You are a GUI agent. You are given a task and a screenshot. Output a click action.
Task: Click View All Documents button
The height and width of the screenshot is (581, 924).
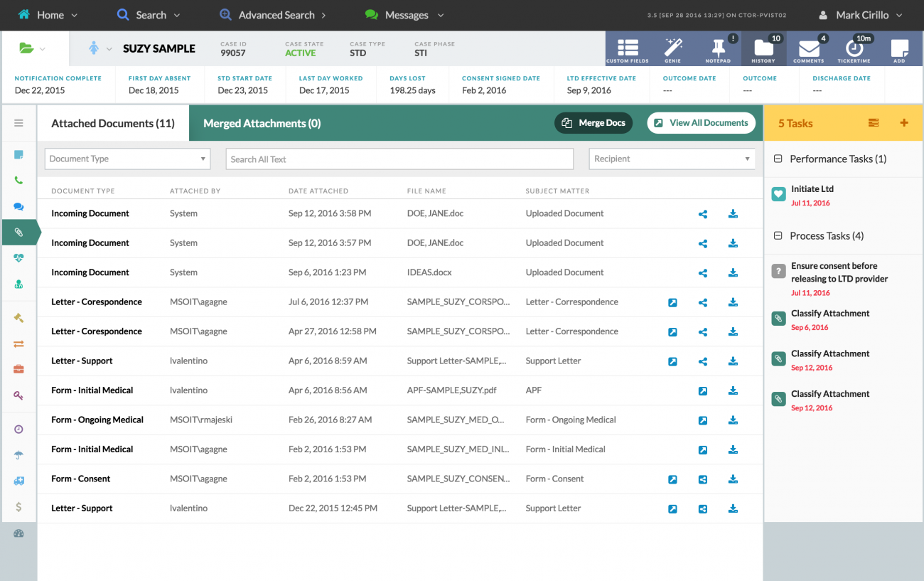701,123
